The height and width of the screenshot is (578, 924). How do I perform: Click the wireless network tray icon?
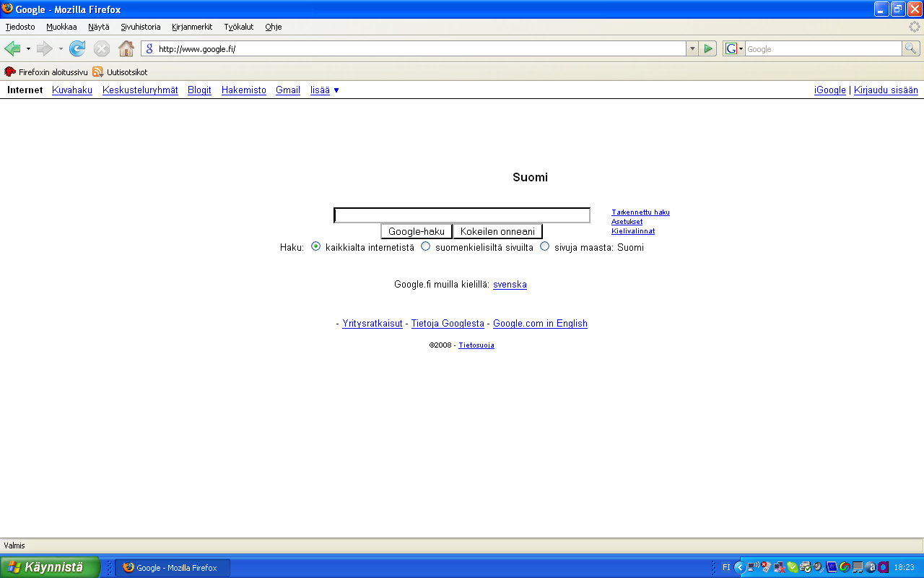point(753,567)
